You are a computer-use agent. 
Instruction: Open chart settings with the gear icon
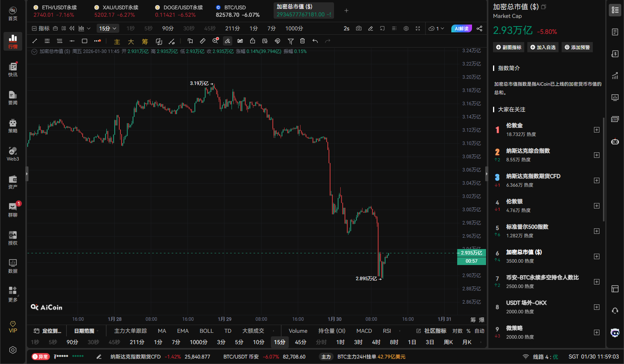pyautogui.click(x=405, y=28)
